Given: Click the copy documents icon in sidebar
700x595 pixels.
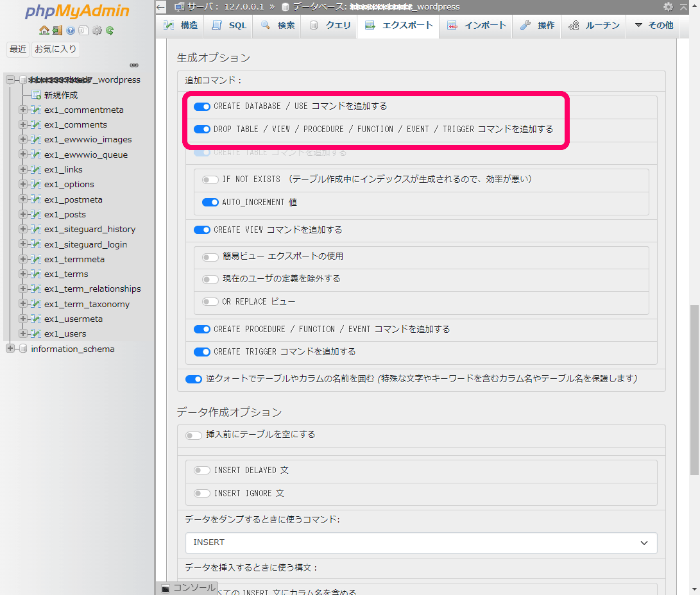Looking at the screenshot, I should pos(83,30).
